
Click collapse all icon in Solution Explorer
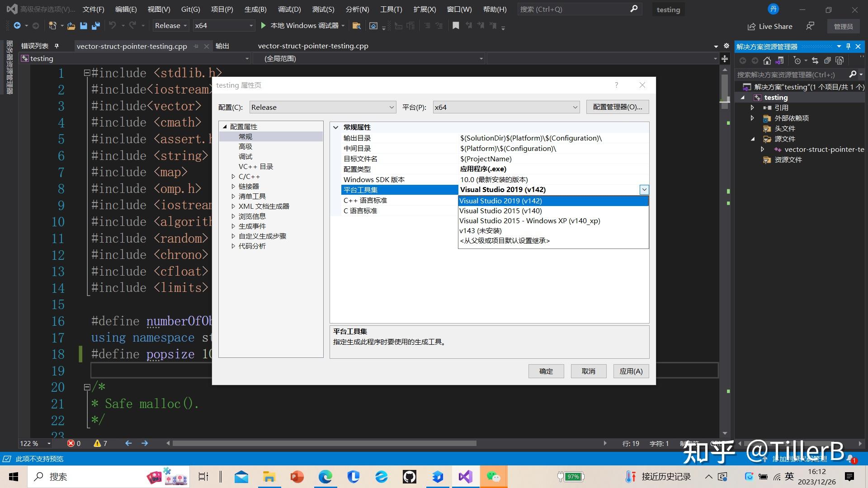pos(827,61)
